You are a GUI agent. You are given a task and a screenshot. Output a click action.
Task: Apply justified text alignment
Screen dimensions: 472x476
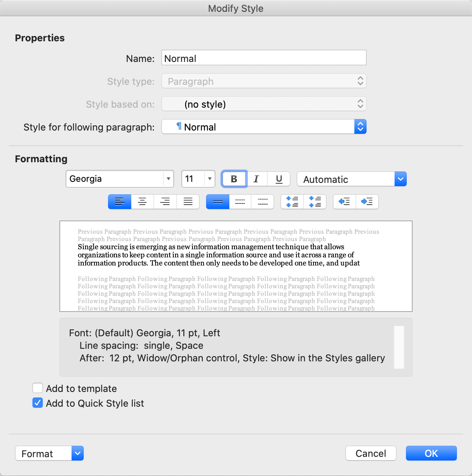click(188, 202)
